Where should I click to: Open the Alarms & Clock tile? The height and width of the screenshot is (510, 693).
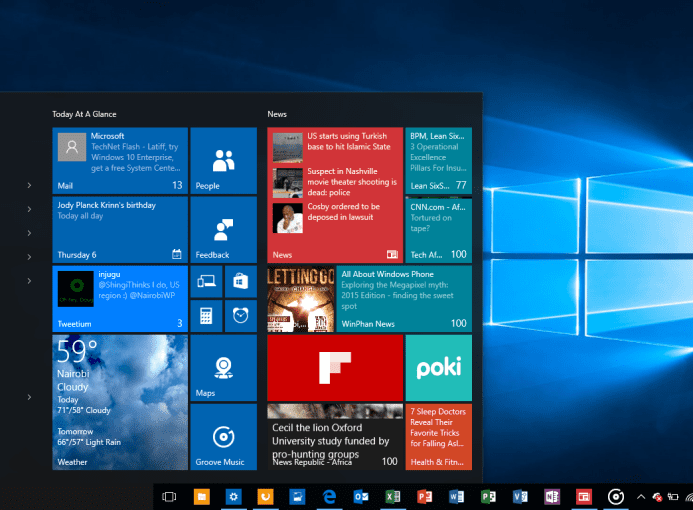240,316
